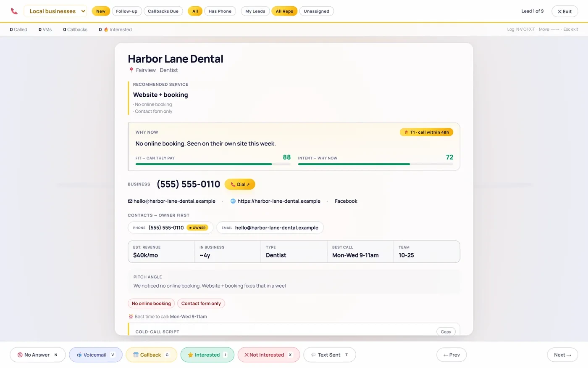Click the flame icon next to Interested counter

(x=106, y=29)
